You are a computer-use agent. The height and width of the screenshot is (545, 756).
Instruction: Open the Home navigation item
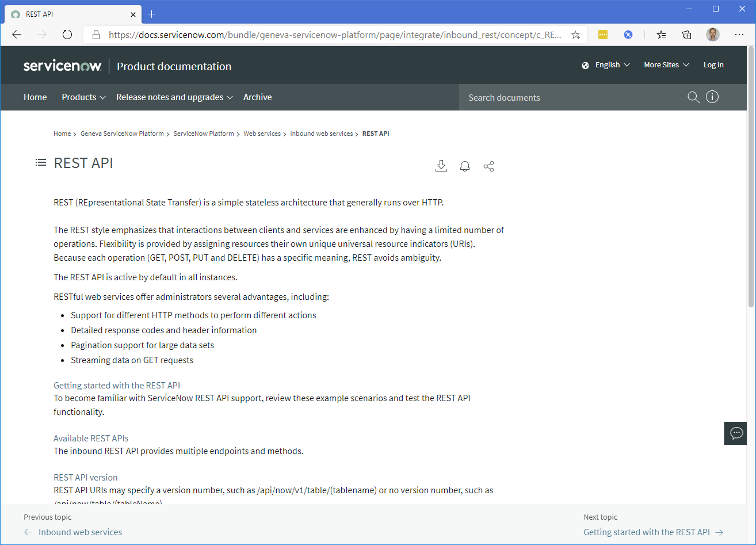coord(35,97)
